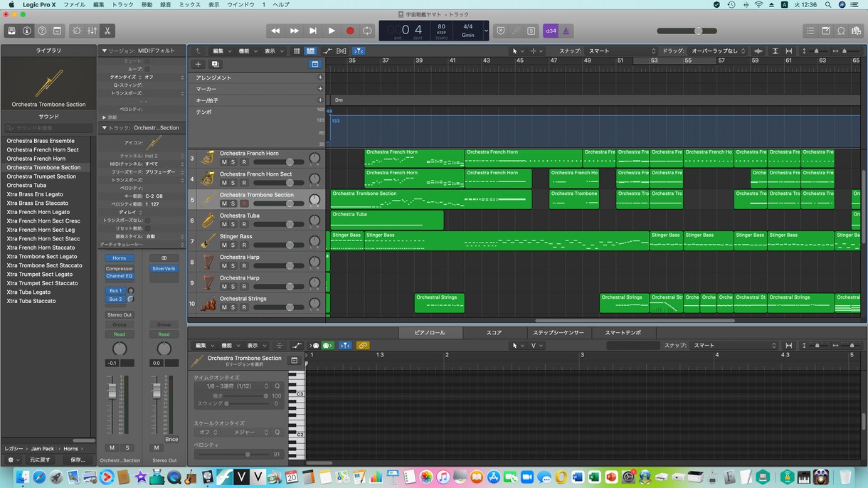Click the Duplicate Track button
The height and width of the screenshot is (488, 868).
coord(215,64)
